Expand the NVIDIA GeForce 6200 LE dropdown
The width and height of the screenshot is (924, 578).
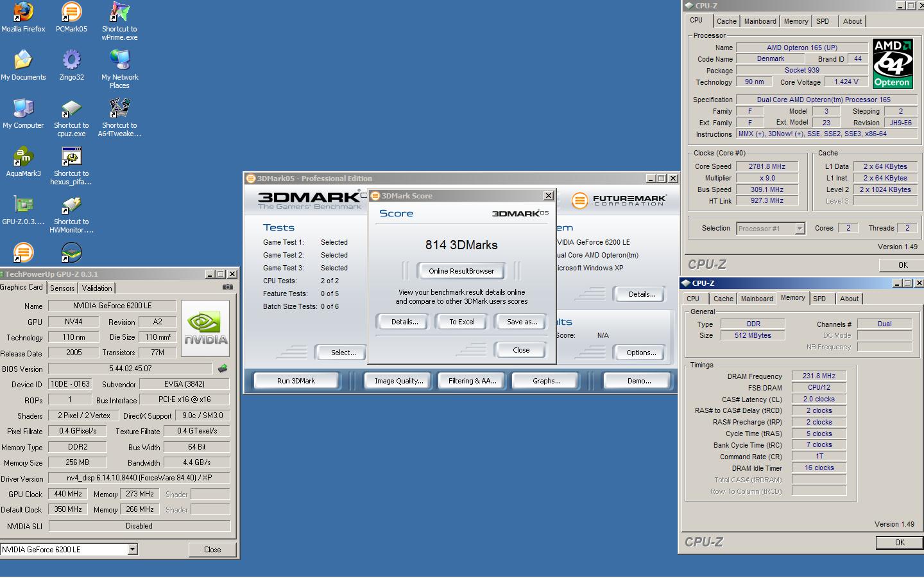(x=132, y=549)
